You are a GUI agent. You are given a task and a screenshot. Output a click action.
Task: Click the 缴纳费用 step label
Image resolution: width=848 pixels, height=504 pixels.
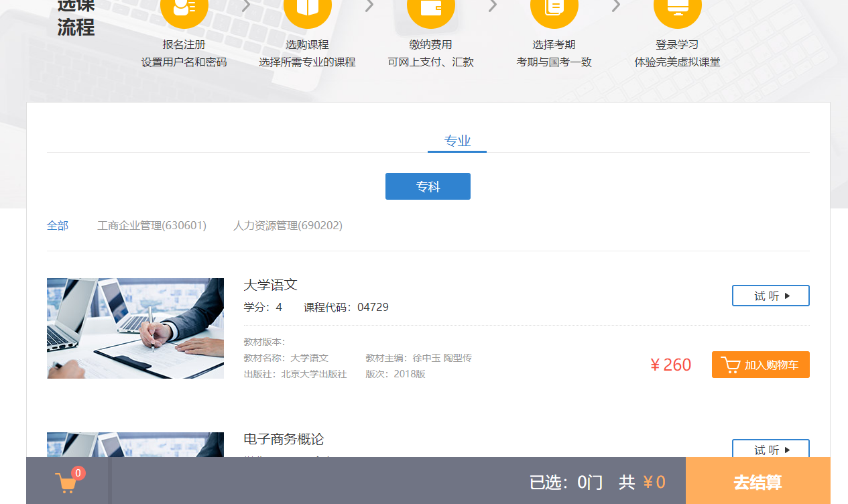click(431, 45)
